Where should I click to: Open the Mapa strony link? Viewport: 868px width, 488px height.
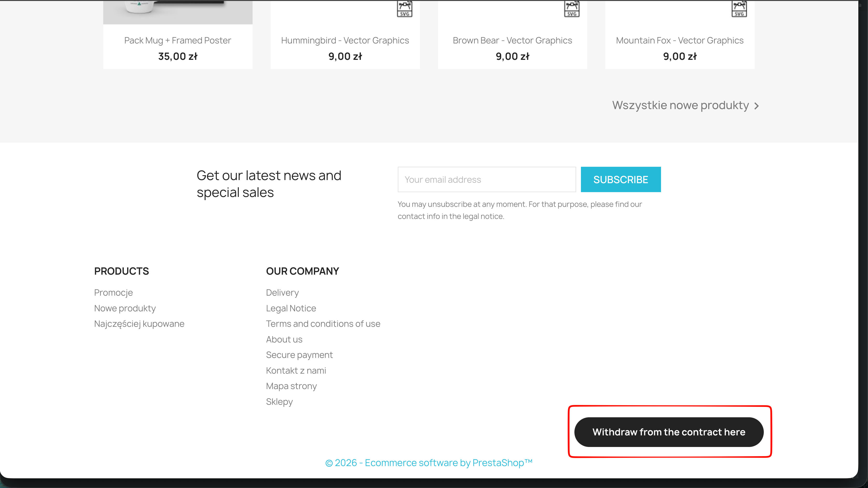point(291,386)
